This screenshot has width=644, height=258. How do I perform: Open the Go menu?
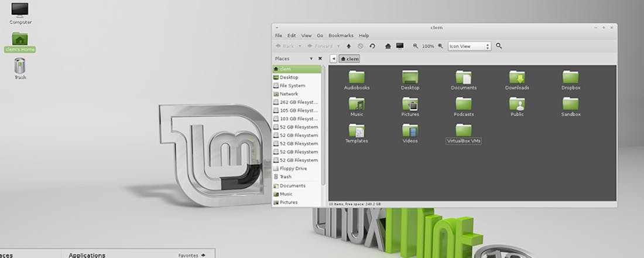[320, 36]
